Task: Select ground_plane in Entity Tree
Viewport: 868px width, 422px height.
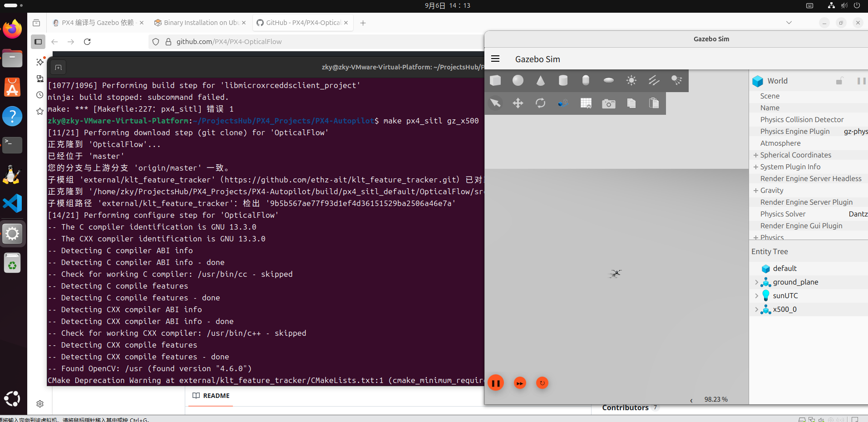Action: (x=795, y=282)
